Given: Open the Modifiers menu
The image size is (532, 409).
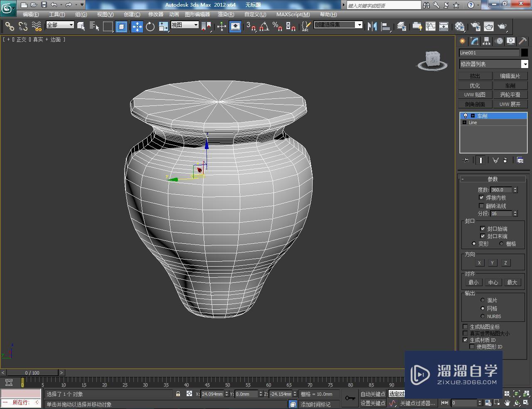Looking at the screenshot, I should [156, 14].
